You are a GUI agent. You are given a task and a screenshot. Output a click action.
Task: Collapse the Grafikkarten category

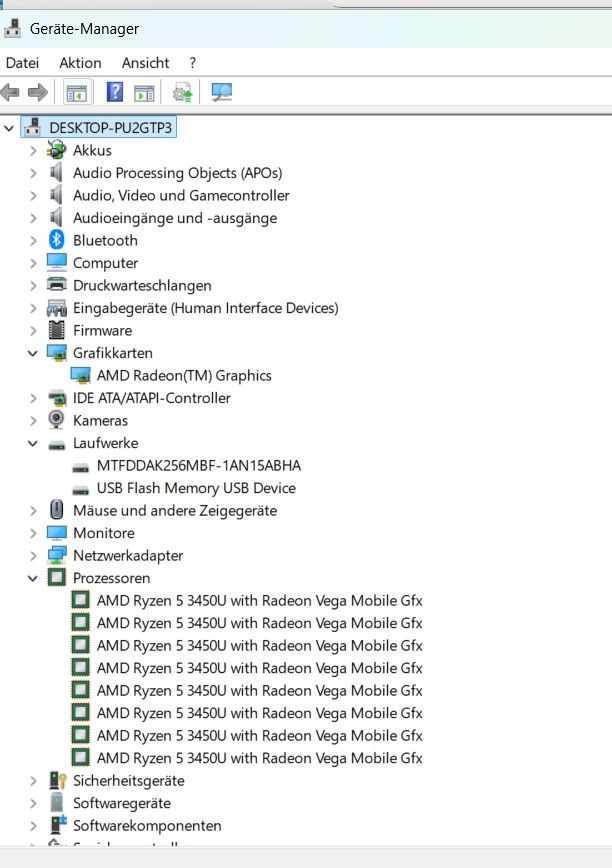coord(33,353)
